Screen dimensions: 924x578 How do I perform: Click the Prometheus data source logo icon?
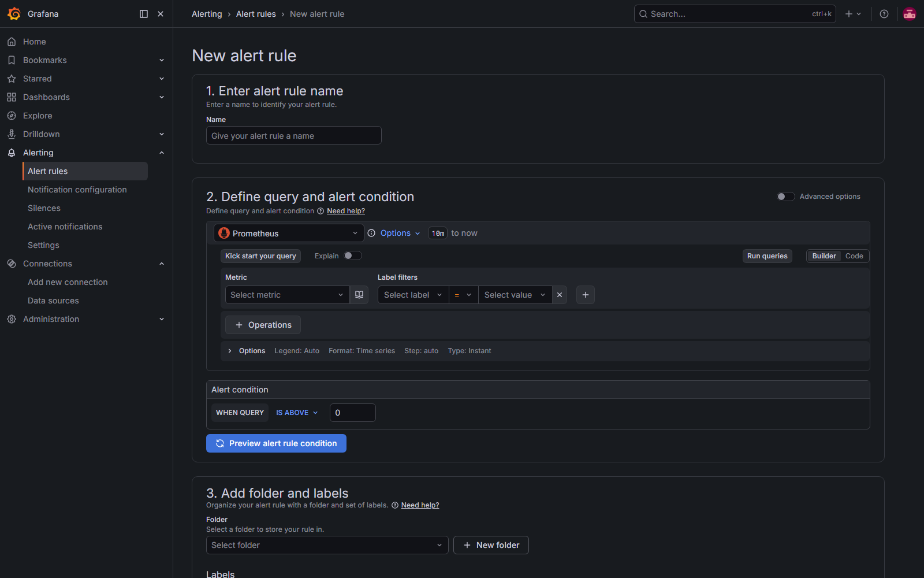tap(224, 233)
